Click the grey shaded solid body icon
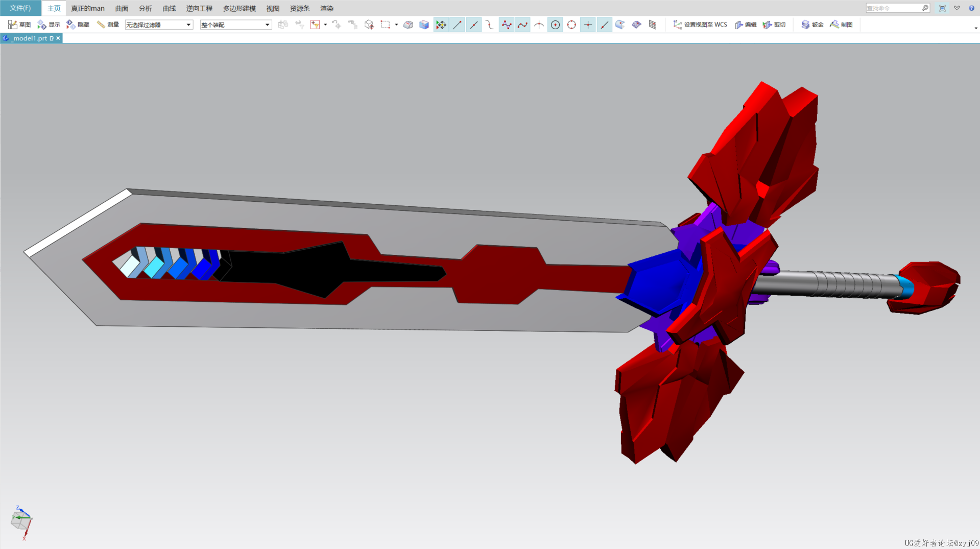This screenshot has height=549, width=980. (408, 25)
